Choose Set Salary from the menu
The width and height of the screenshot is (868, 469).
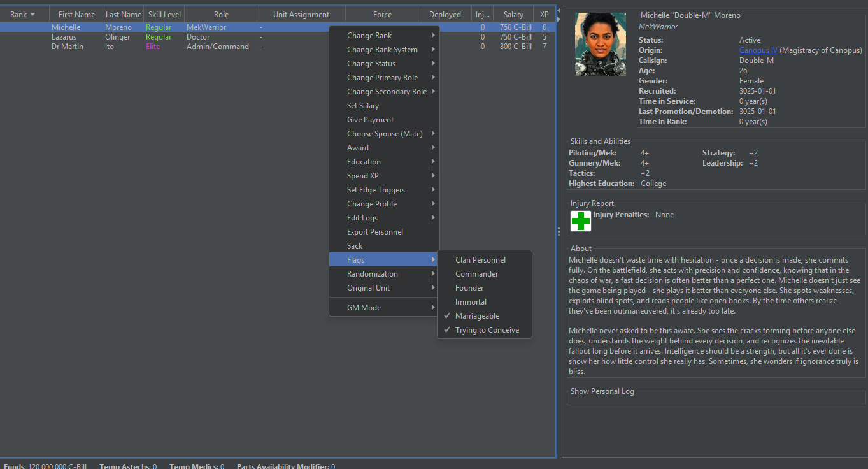[x=363, y=105]
